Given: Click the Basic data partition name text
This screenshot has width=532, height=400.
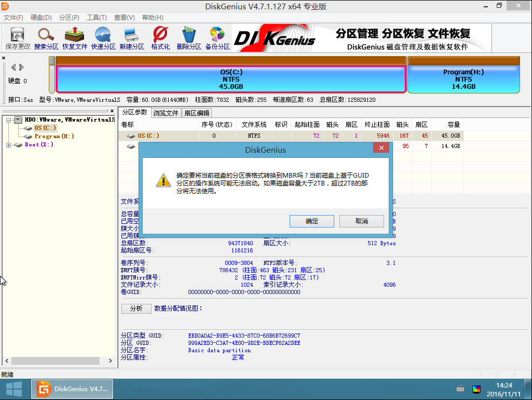Looking at the screenshot, I should 220,351.
